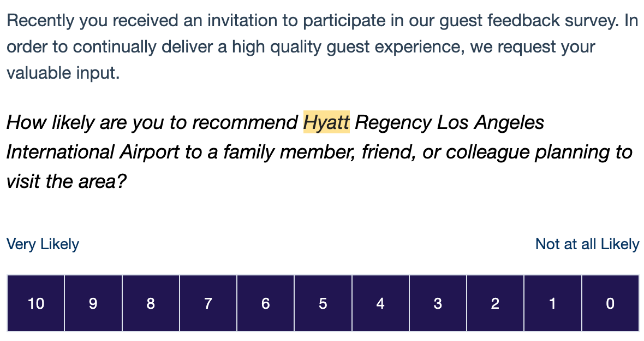644x341 pixels.
Task: Select the rating 8 box
Action: [x=151, y=303]
